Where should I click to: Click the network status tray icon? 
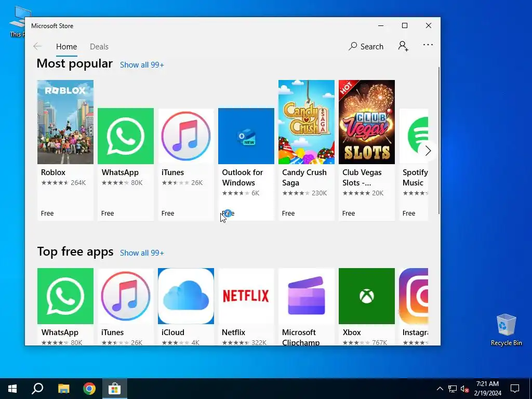click(x=453, y=389)
